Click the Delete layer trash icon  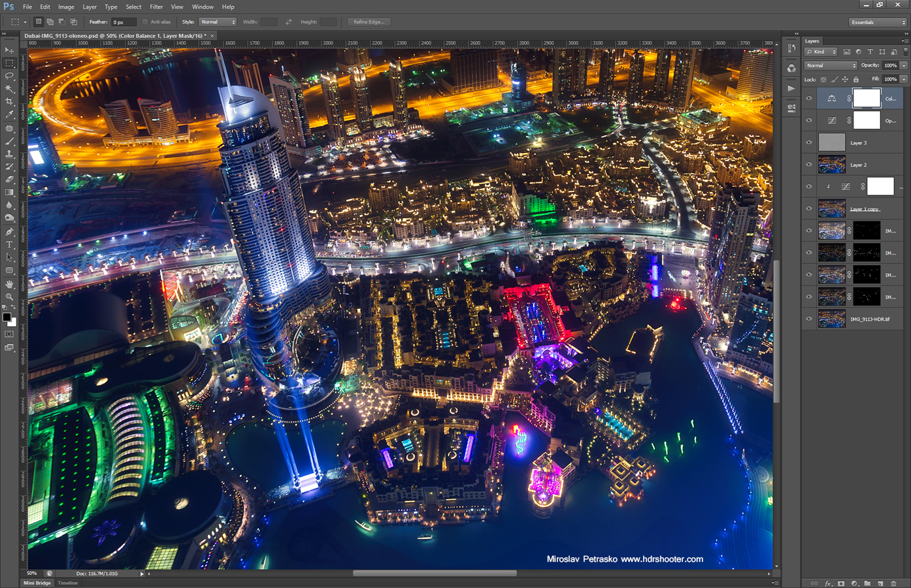(894, 583)
